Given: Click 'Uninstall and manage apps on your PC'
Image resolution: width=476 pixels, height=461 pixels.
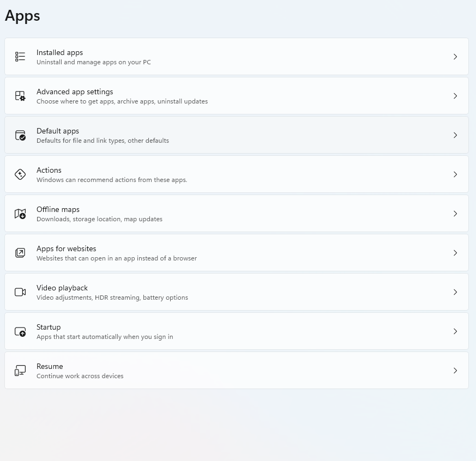Looking at the screenshot, I should point(93,62).
